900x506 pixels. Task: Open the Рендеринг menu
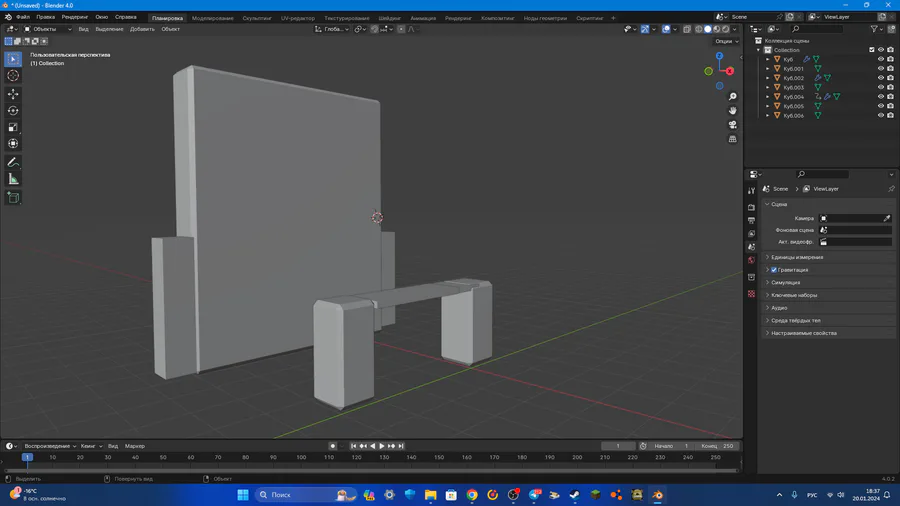tap(75, 17)
